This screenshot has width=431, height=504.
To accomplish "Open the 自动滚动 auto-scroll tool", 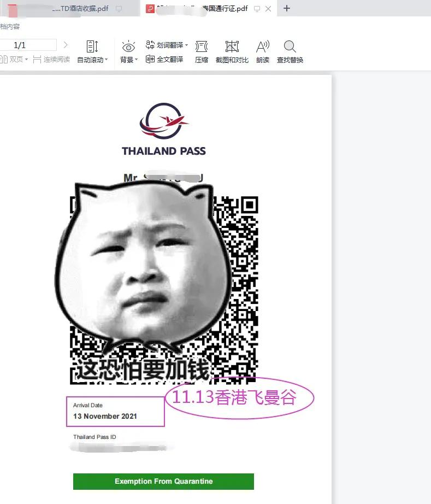I will click(x=92, y=51).
